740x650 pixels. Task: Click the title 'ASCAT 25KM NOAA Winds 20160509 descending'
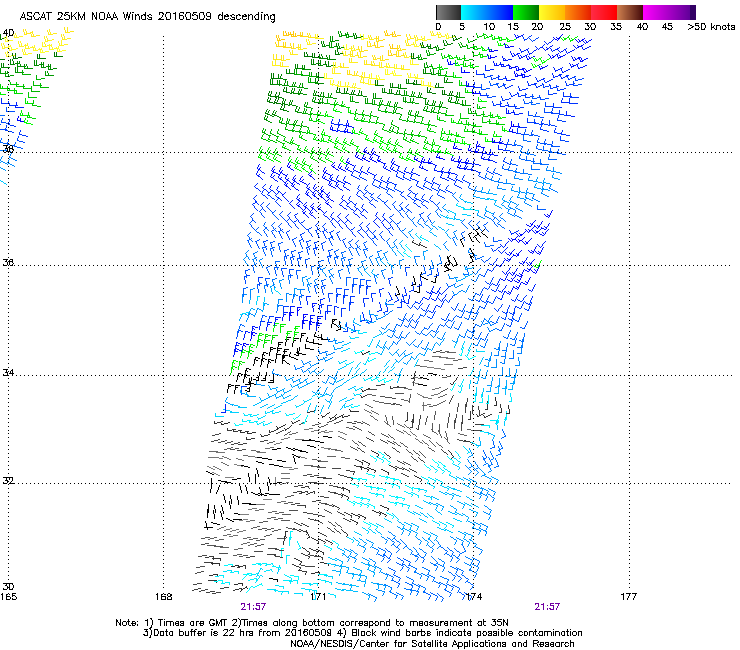[x=148, y=17]
